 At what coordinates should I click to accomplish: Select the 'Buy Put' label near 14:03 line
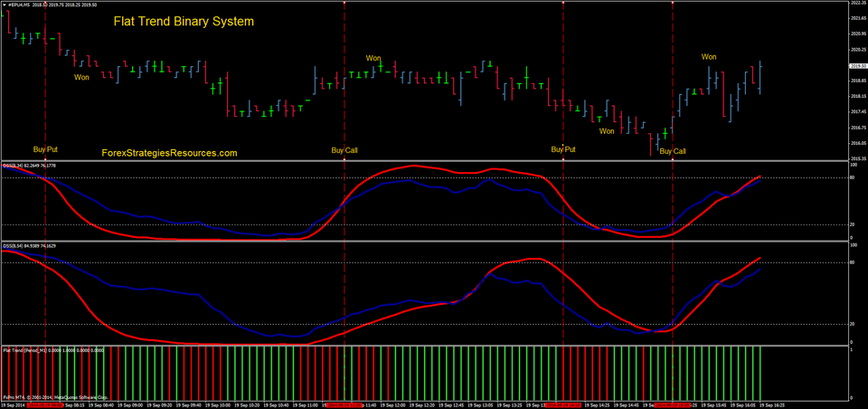[563, 149]
